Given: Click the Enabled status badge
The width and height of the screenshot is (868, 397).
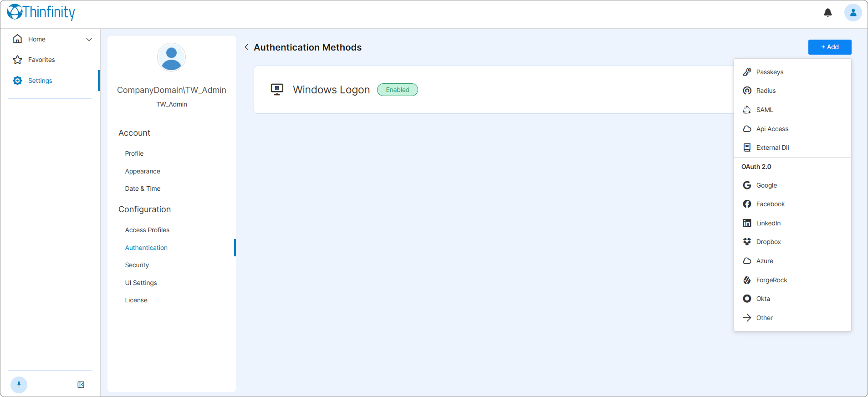Looking at the screenshot, I should [398, 90].
